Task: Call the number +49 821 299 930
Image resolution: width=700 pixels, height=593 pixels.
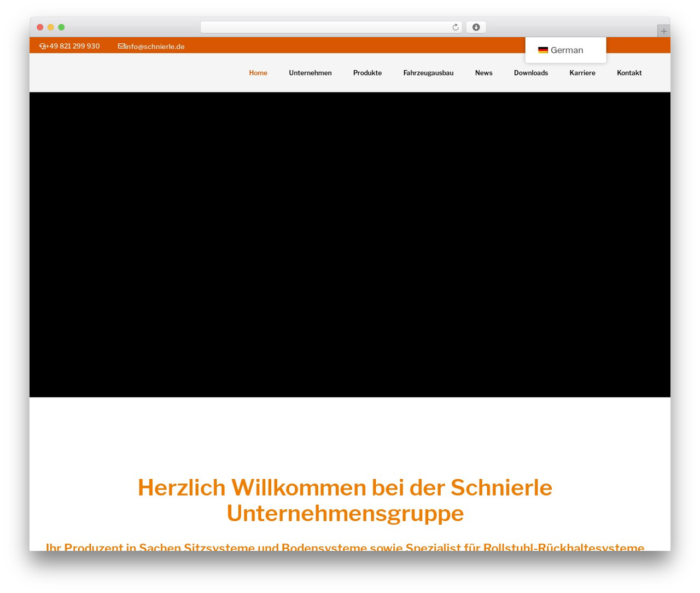Action: [x=73, y=46]
